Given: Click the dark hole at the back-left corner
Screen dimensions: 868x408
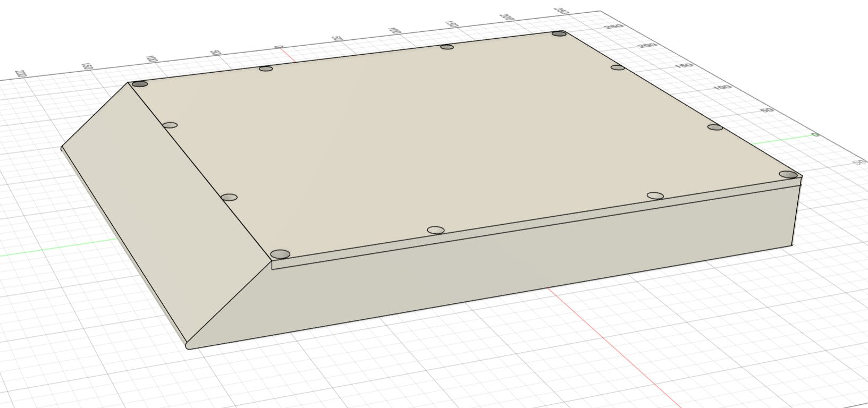Looking at the screenshot, I should (139, 84).
